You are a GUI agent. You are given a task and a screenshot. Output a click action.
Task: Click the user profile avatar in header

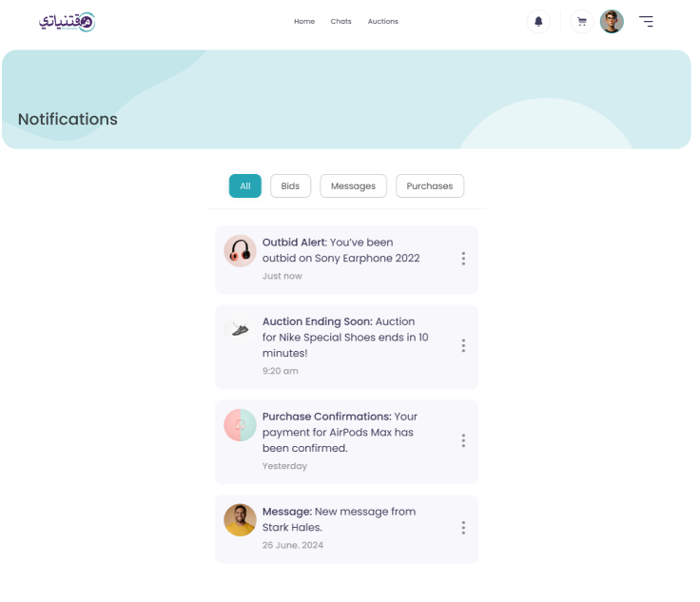tap(612, 22)
